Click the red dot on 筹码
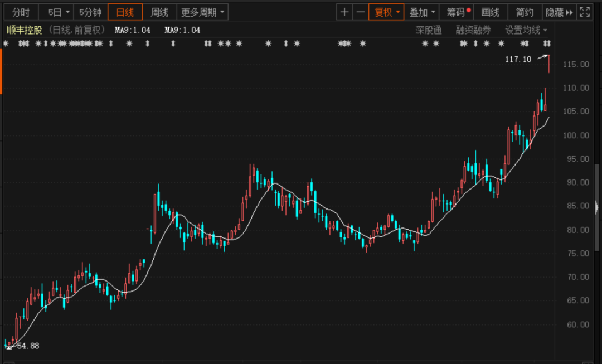This screenshot has height=364, width=602. click(469, 10)
